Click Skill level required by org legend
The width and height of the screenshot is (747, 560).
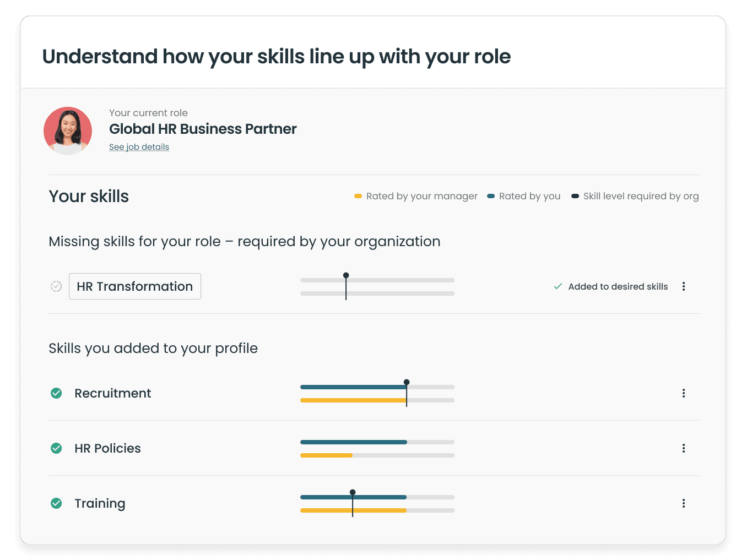(635, 196)
